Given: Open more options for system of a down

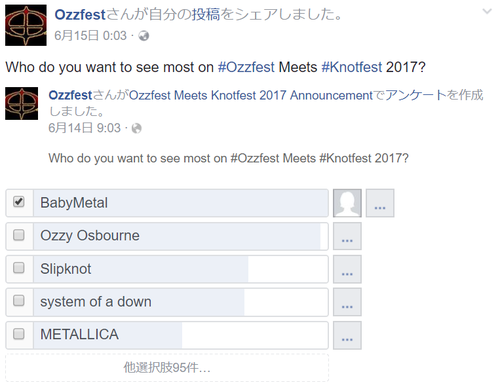Looking at the screenshot, I should 347,302.
